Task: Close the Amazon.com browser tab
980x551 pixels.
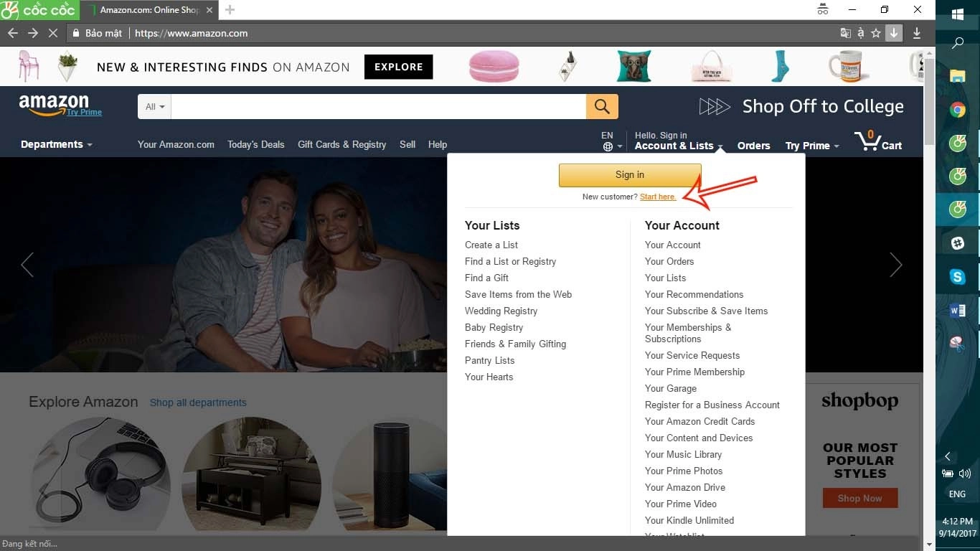Action: pos(209,10)
